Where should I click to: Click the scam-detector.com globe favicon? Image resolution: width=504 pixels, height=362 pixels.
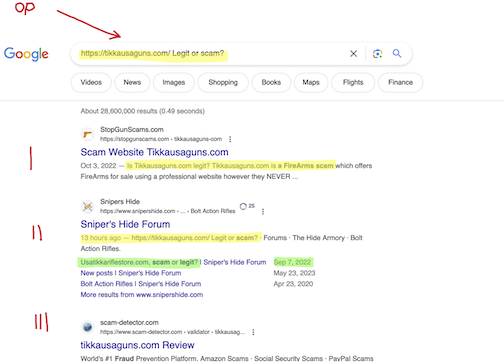[87, 327]
